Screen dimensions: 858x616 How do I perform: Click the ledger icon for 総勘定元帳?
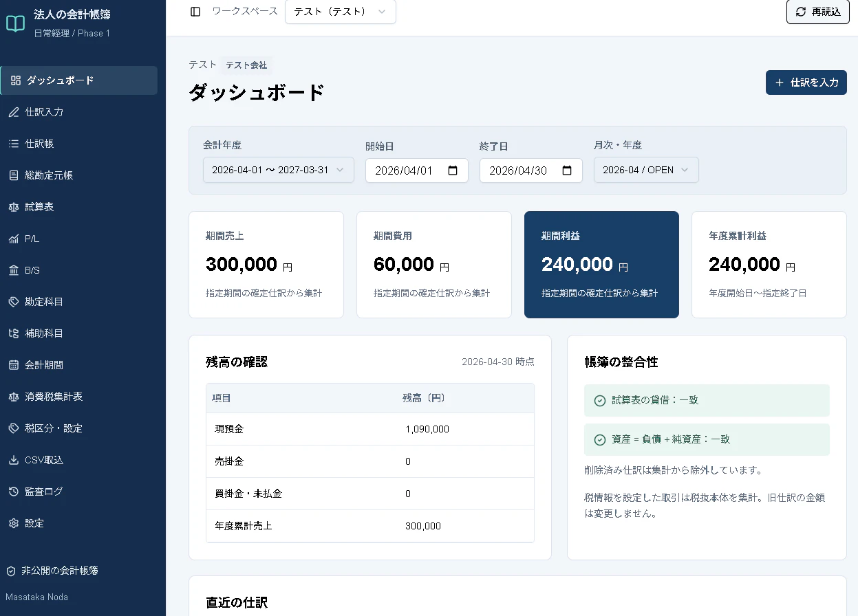pos(14,175)
